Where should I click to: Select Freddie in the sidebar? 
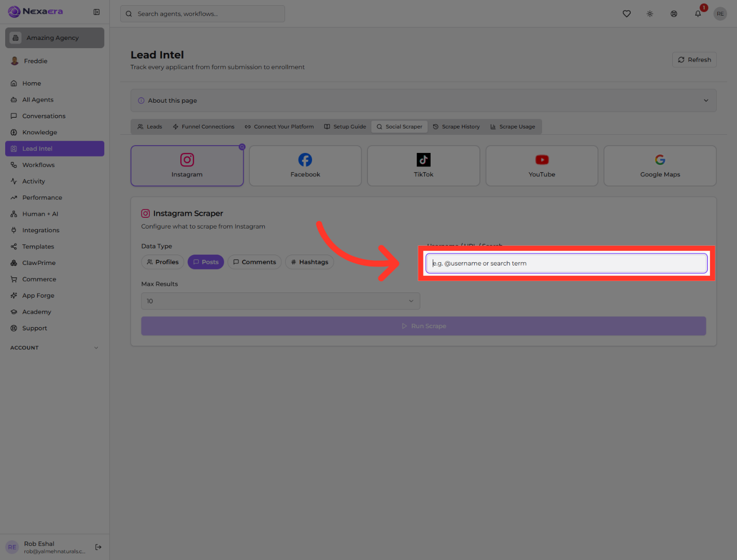tap(54, 61)
